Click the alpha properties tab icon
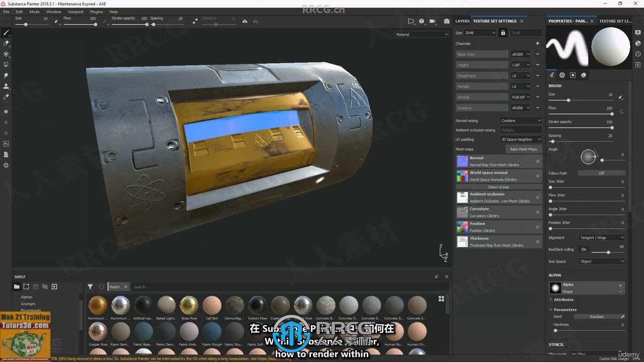This screenshot has height=362, width=644. coord(562,75)
